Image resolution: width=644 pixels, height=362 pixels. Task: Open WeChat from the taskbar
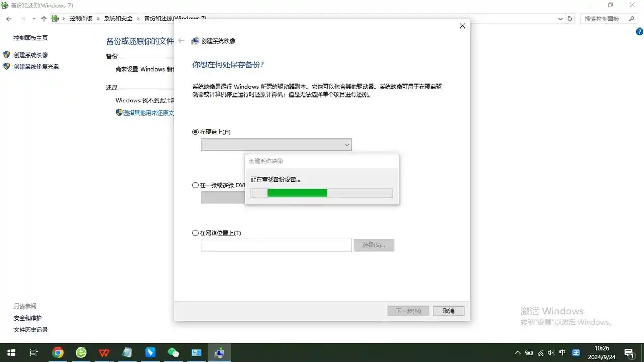pos(173,352)
